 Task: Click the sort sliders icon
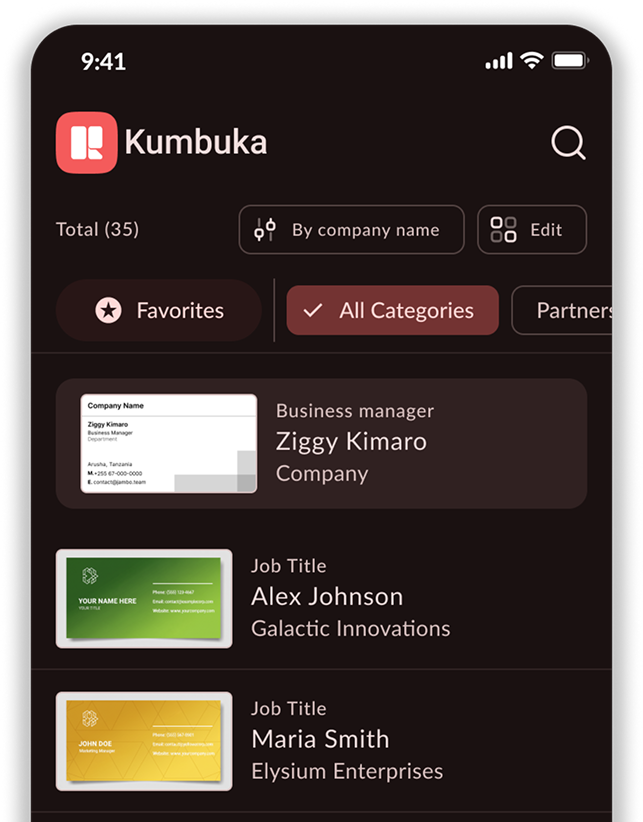click(x=265, y=230)
